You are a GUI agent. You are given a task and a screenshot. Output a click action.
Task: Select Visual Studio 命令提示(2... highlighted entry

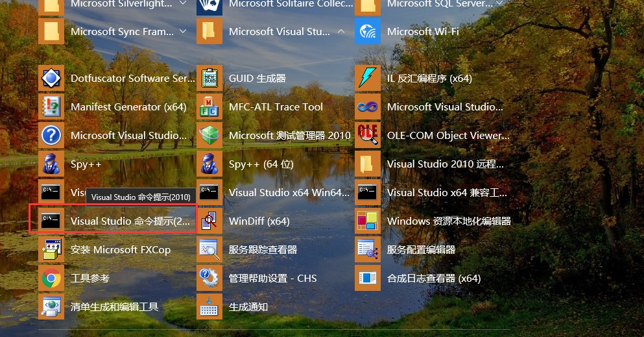coord(113,219)
